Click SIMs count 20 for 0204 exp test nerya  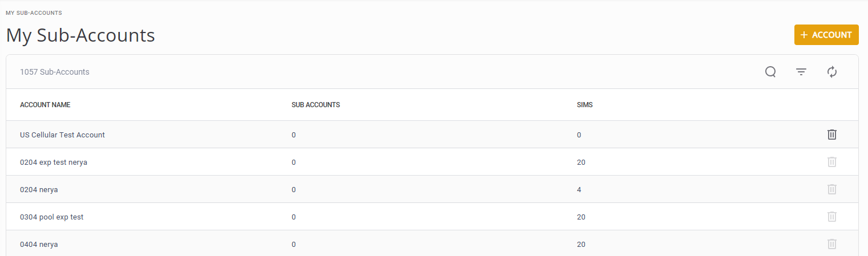(581, 162)
